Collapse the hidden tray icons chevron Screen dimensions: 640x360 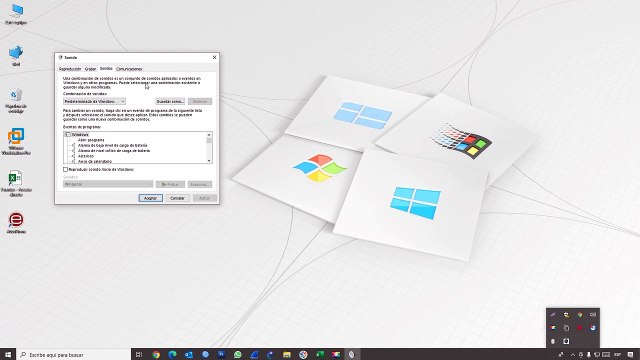573,355
